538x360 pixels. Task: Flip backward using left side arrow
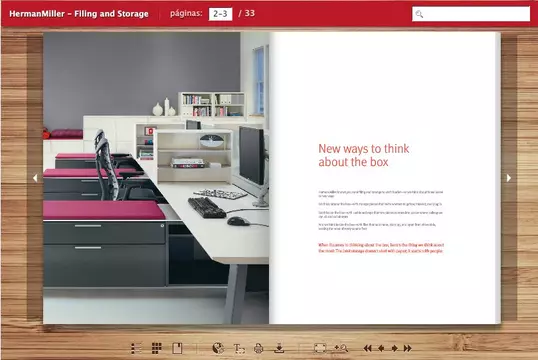(35, 178)
